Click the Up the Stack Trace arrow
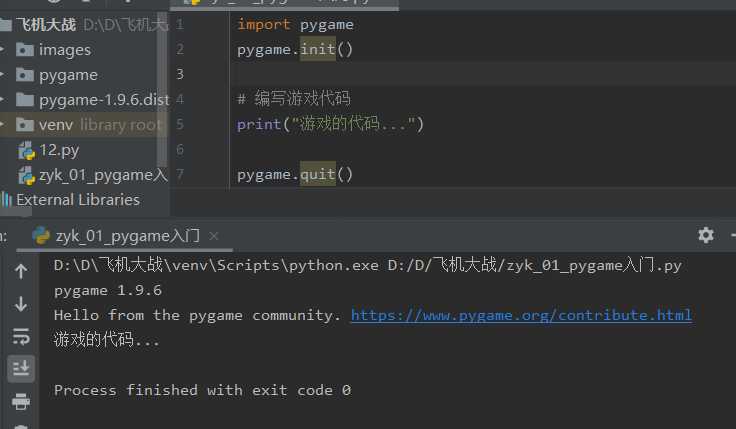The width and height of the screenshot is (736, 429). [21, 271]
